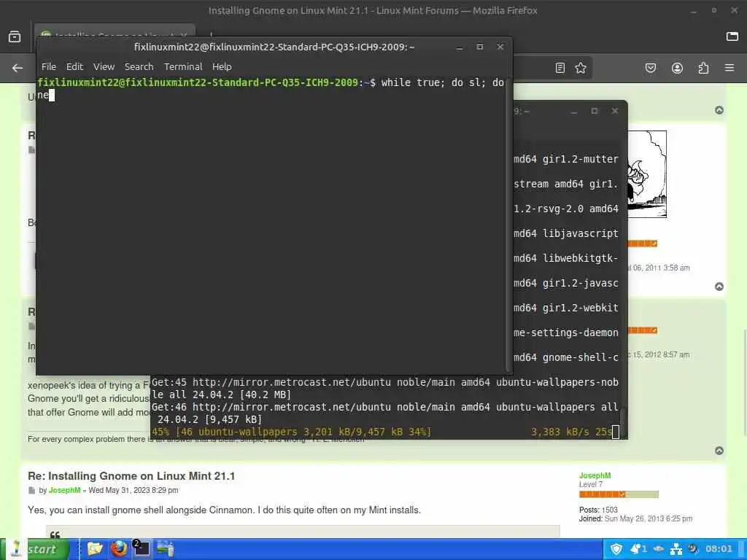
Task: Open the Search menu in the terminal
Action: 139,66
